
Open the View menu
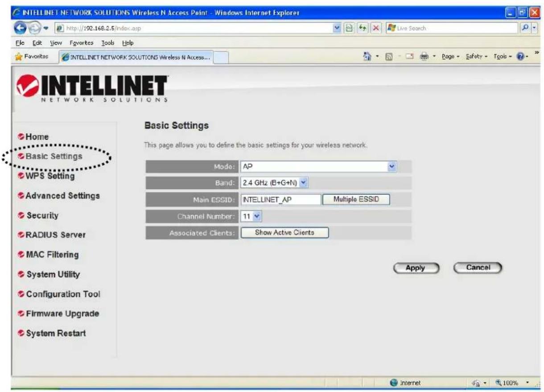point(55,42)
